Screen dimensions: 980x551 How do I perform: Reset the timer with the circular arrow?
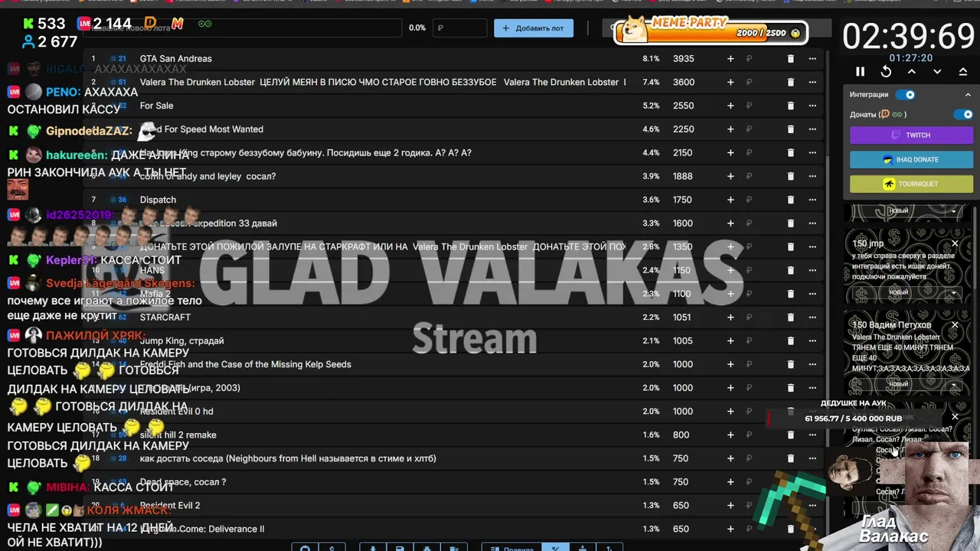click(x=886, y=71)
